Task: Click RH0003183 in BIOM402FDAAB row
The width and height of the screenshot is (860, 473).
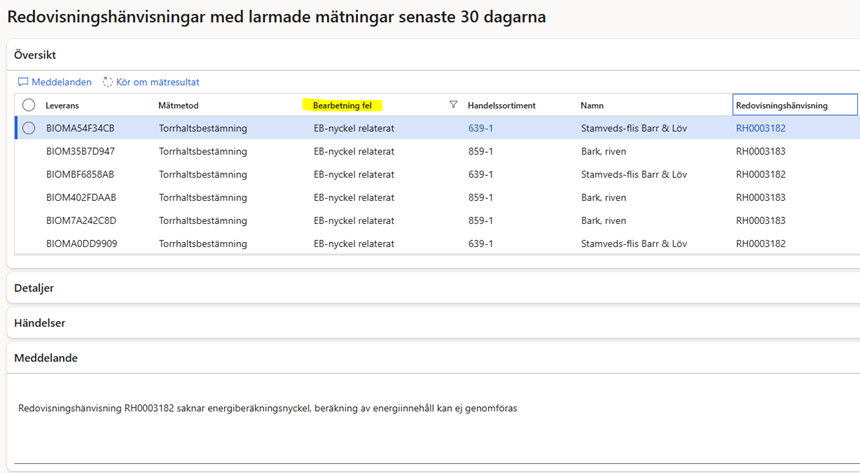Action: coord(761,198)
